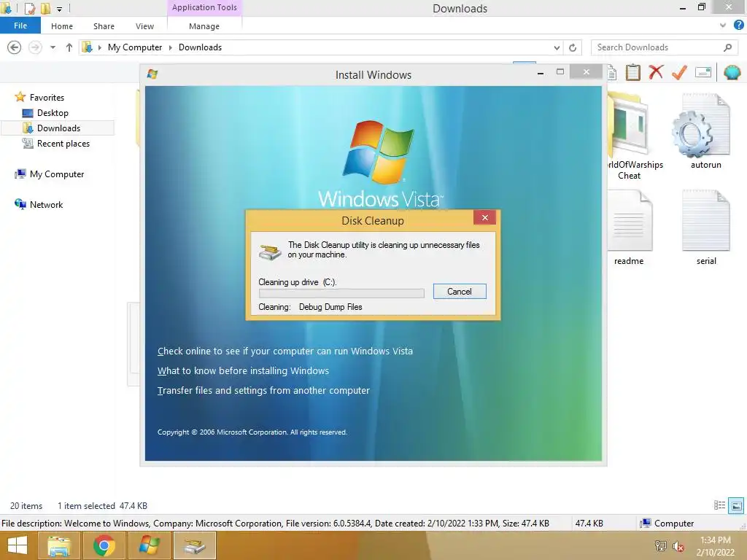Open the Customize Quick Access Toolbar dropdown
The image size is (747, 560).
point(60,9)
